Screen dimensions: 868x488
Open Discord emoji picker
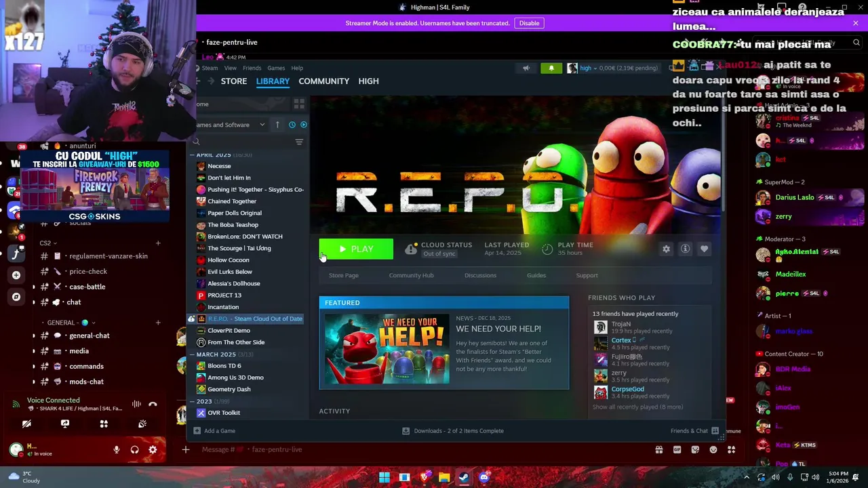pyautogui.click(x=713, y=449)
